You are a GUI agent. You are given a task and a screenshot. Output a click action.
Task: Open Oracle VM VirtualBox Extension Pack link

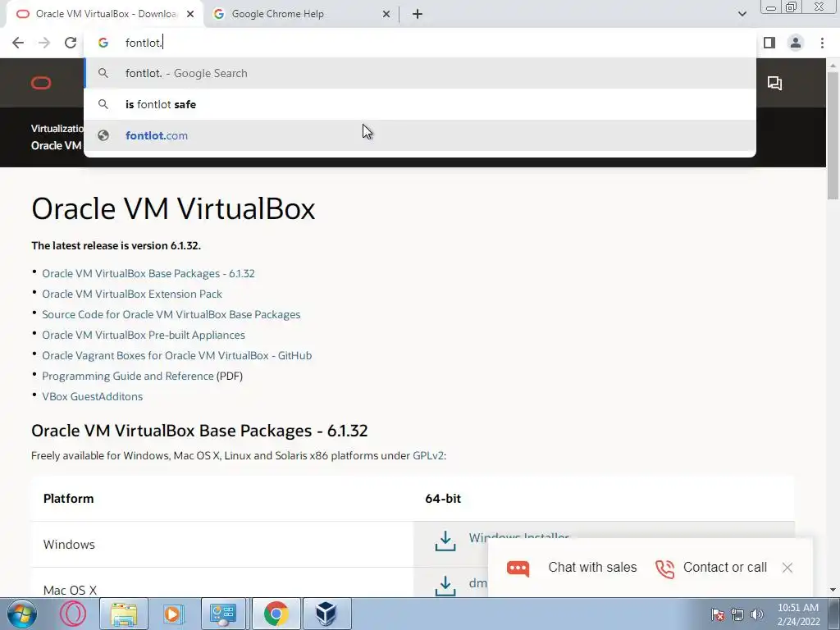132,294
